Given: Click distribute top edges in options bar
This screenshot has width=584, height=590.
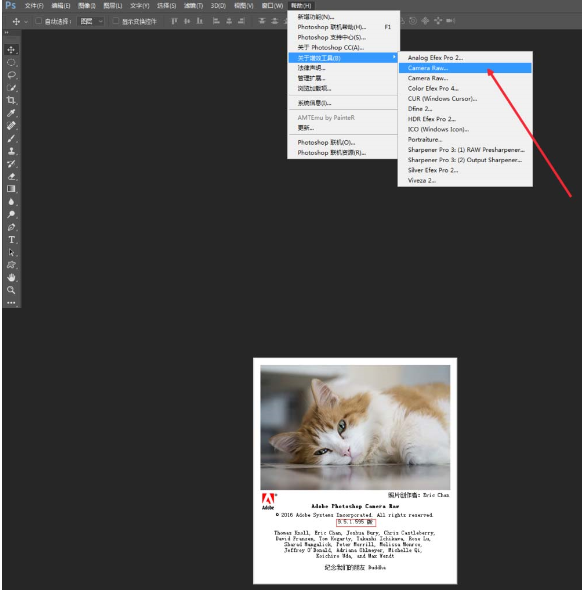Looking at the screenshot, I should point(262,21).
